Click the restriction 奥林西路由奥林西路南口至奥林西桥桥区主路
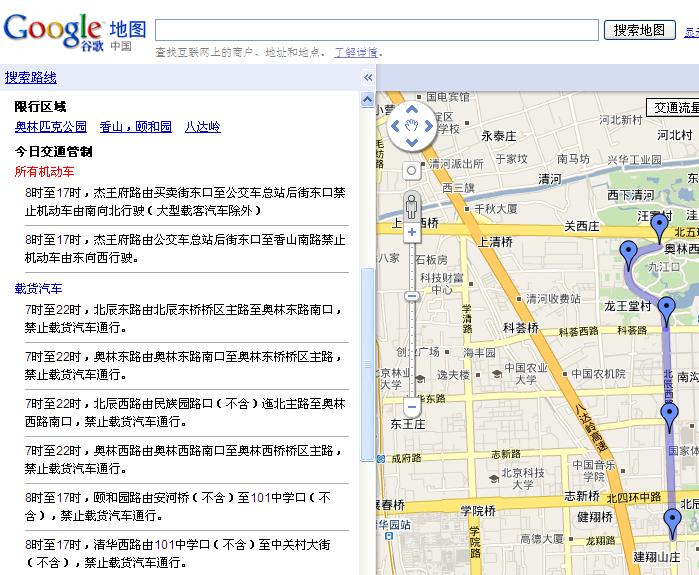The width and height of the screenshot is (699, 575). (x=185, y=460)
